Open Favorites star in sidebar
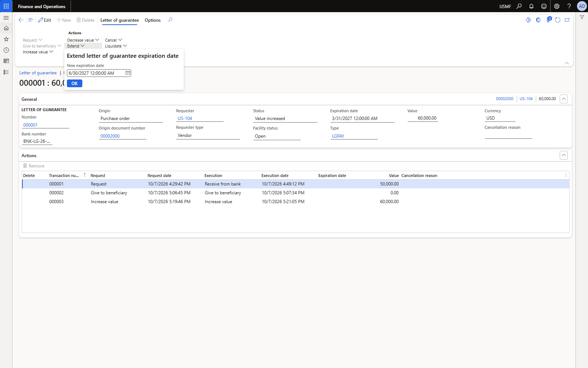The image size is (588, 368). [6, 39]
